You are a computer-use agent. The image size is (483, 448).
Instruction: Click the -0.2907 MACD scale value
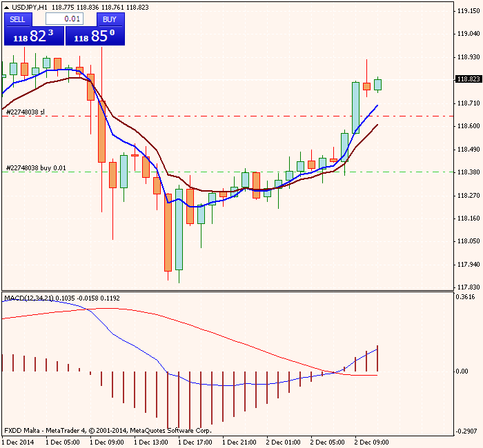click(x=468, y=431)
